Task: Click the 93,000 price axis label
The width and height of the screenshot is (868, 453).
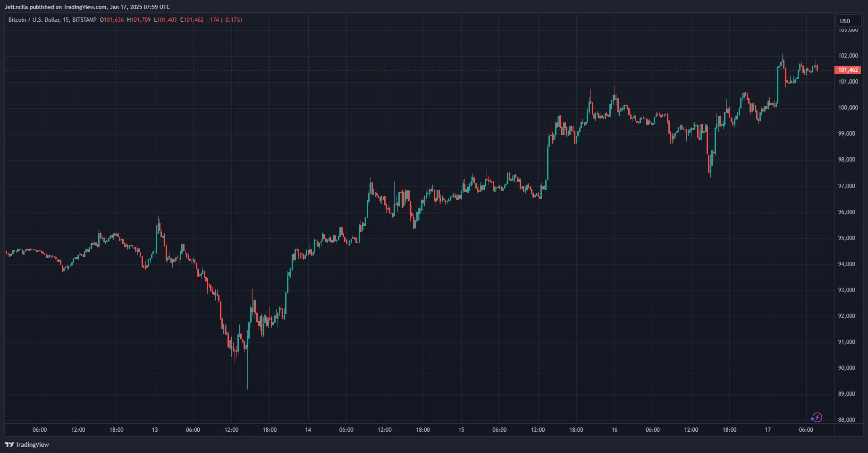Action: tap(847, 290)
